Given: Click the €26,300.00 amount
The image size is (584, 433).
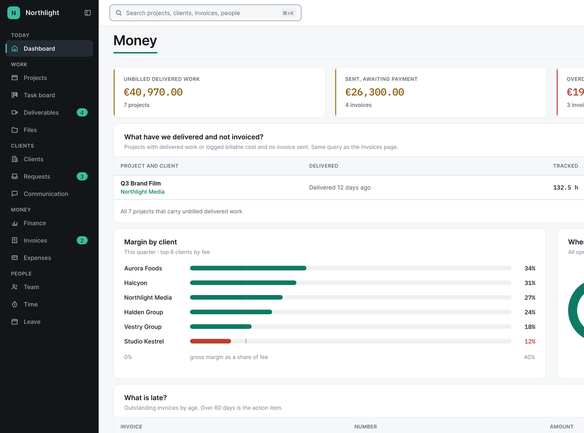Looking at the screenshot, I should [374, 92].
